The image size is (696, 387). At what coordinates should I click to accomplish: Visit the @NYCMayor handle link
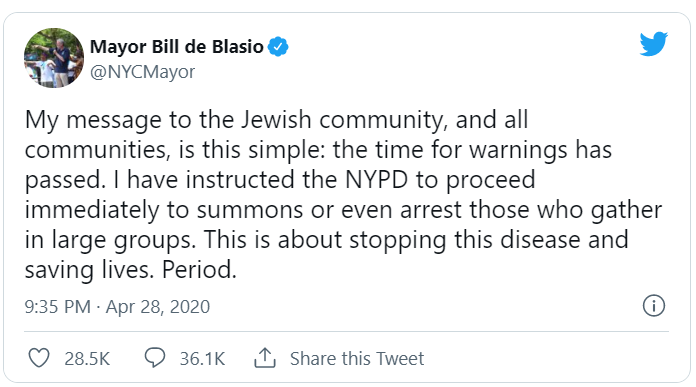pos(142,71)
